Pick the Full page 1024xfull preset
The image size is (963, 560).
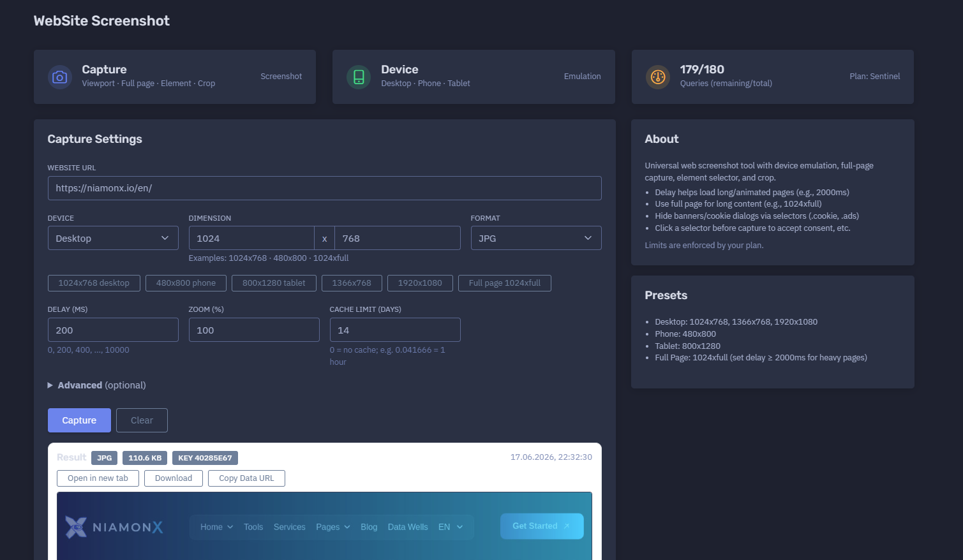[505, 283]
